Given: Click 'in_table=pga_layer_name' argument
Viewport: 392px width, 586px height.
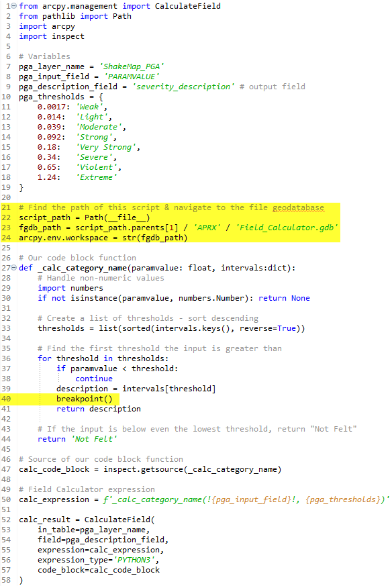Looking at the screenshot, I should pyautogui.click(x=91, y=530).
